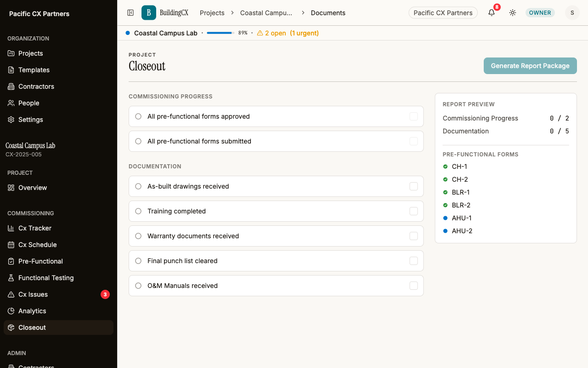Viewport: 588px width, 368px height.
Task: Select the Closeout sidebar item
Action: pyautogui.click(x=58, y=328)
